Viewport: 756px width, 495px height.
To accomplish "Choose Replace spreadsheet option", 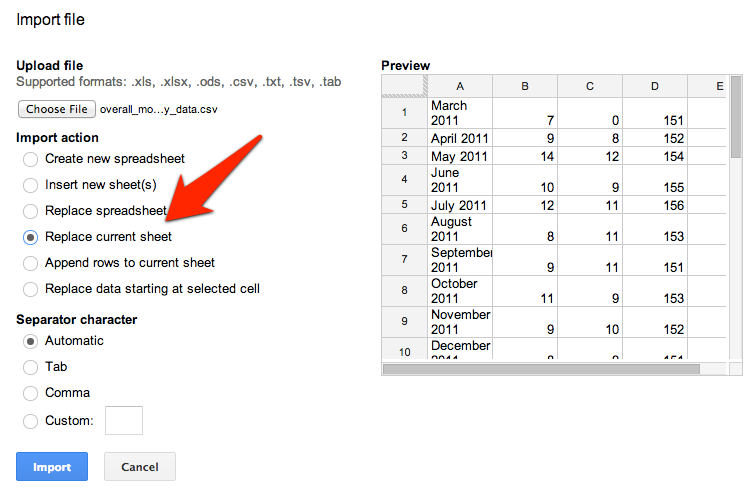I will 30,211.
